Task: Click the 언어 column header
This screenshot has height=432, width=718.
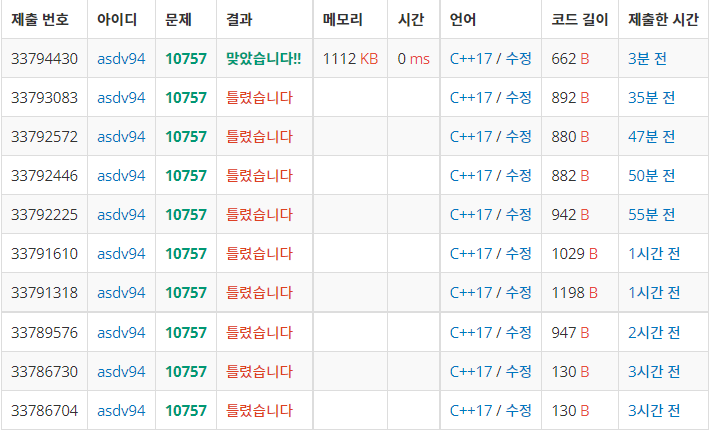Action: tap(462, 19)
